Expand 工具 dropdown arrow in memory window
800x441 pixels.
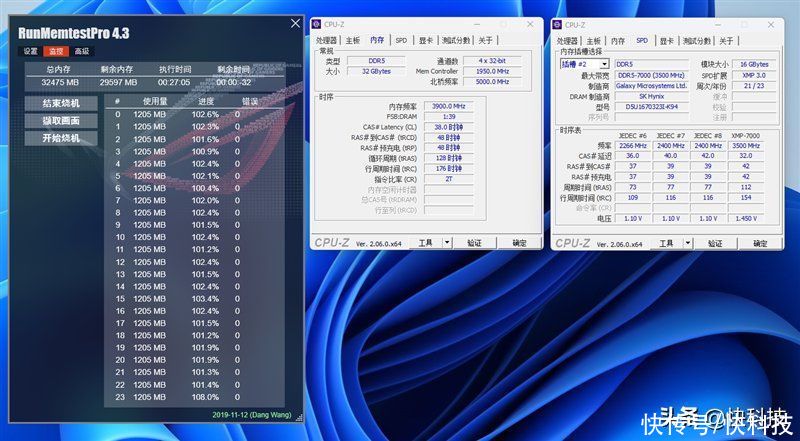point(447,243)
